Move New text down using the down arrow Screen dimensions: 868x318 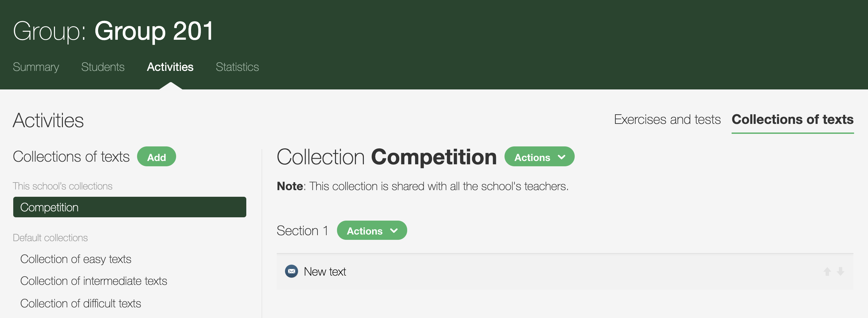click(x=841, y=272)
